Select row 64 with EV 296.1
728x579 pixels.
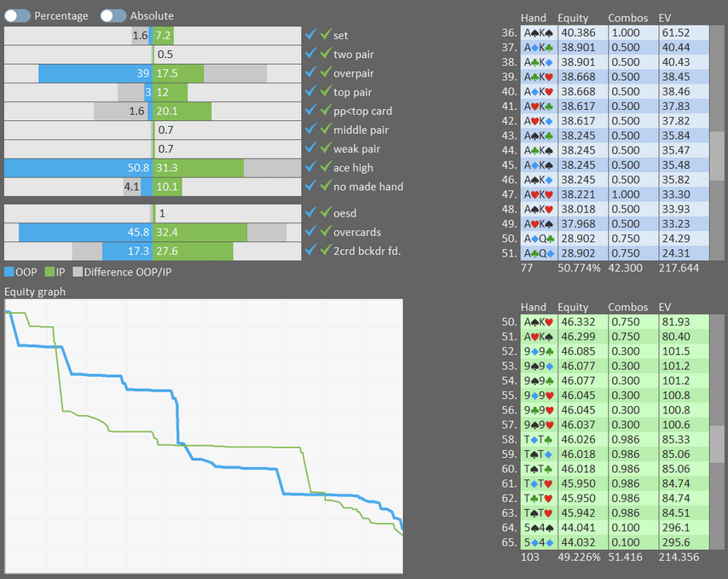click(615, 528)
